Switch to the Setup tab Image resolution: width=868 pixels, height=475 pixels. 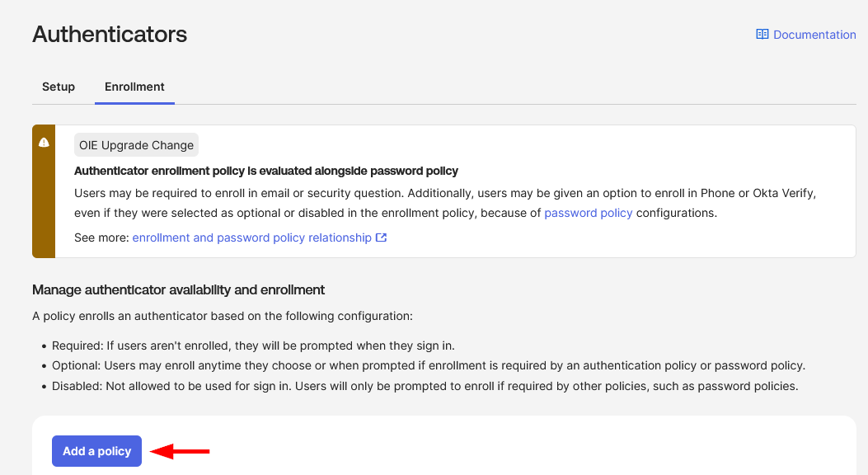(x=59, y=87)
